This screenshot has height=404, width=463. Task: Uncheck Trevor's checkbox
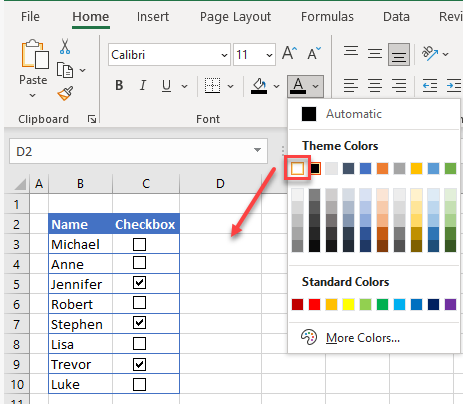[x=139, y=364]
